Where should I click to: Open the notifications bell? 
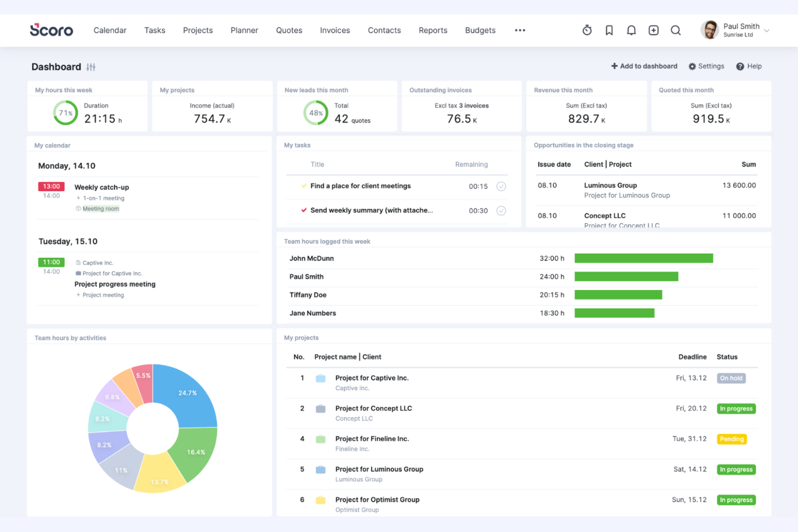[631, 30]
